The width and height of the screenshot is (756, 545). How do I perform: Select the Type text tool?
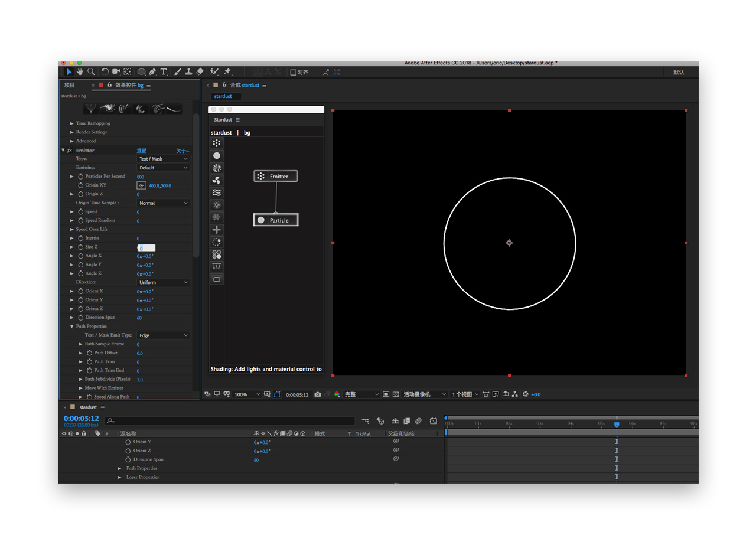tap(164, 71)
